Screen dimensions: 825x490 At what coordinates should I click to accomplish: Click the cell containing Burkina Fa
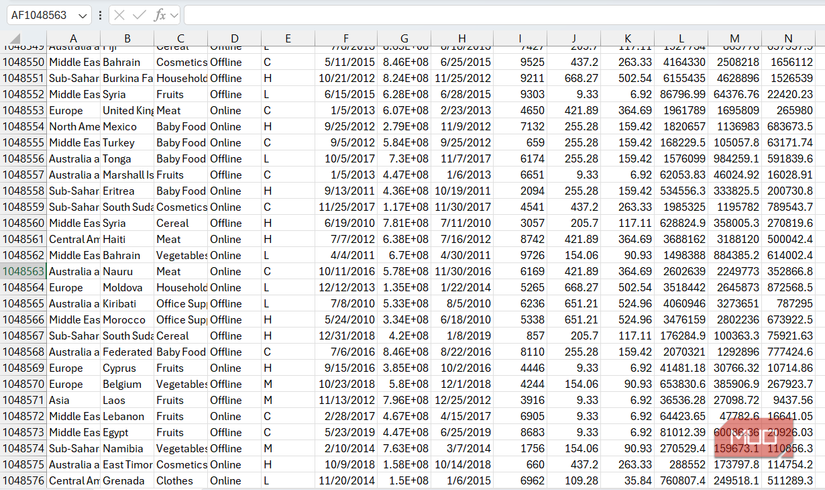coord(127,78)
